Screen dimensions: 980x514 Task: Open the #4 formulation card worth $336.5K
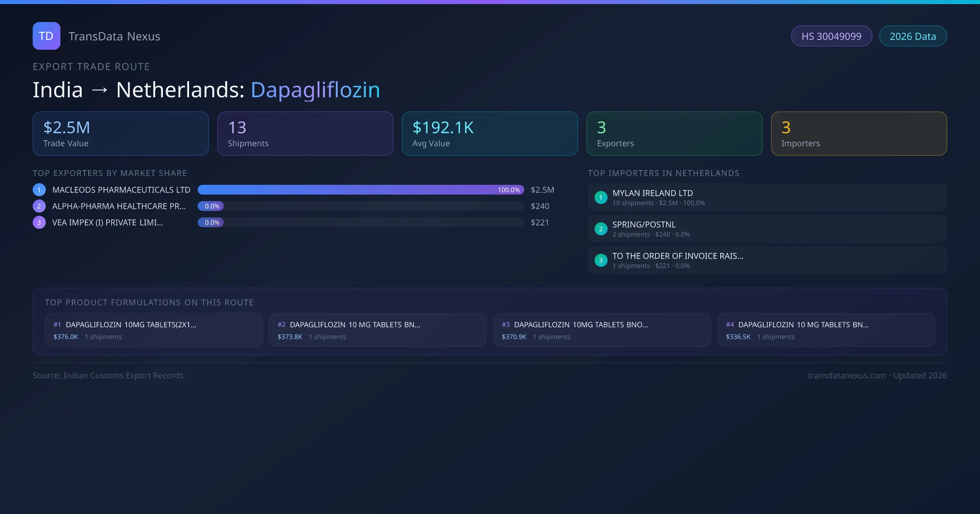(826, 330)
